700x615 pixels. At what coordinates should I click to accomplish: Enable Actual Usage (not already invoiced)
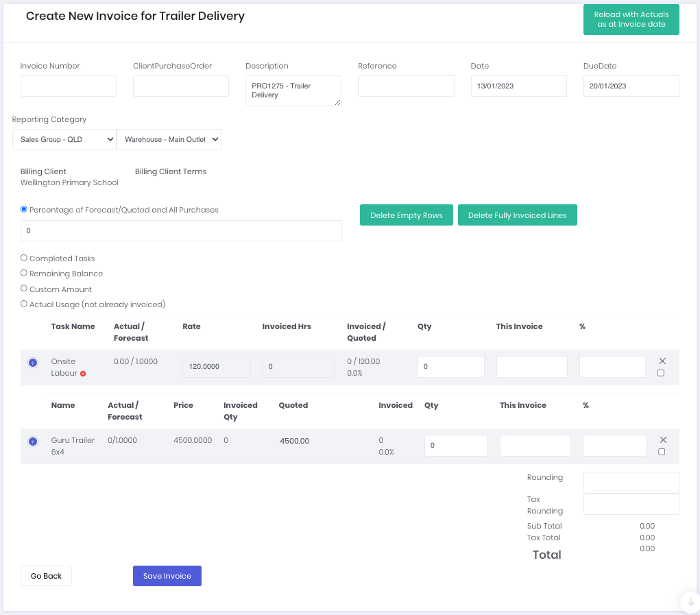23,304
